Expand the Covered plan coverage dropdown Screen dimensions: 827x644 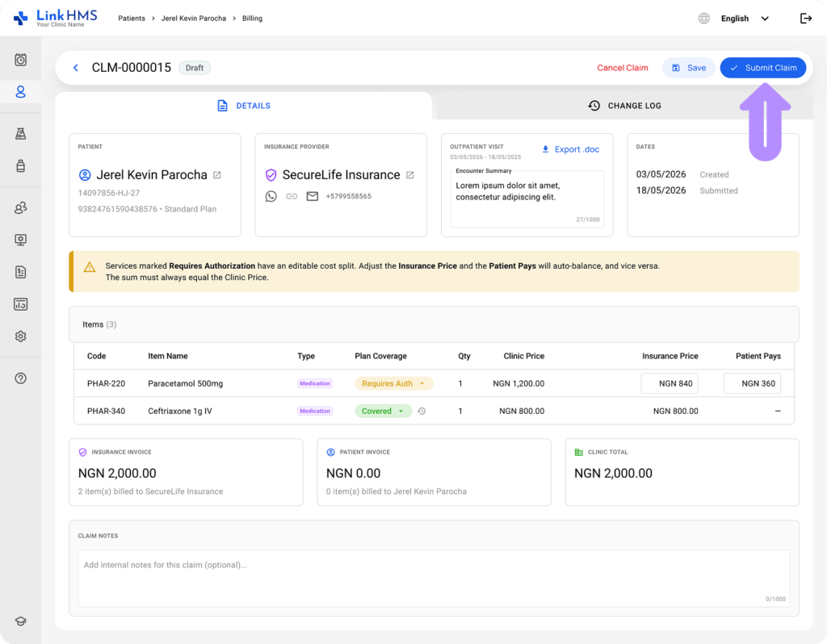383,411
